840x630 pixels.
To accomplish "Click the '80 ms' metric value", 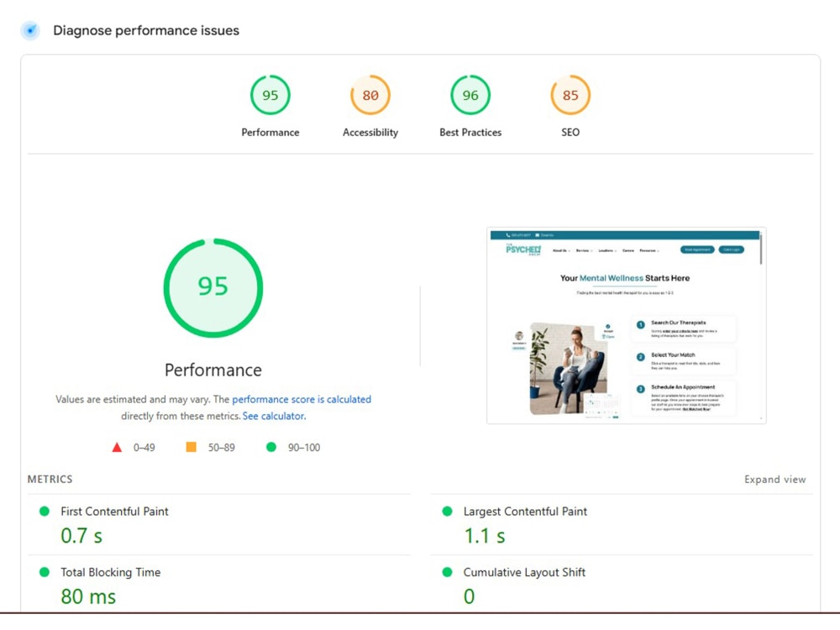I will (x=88, y=596).
